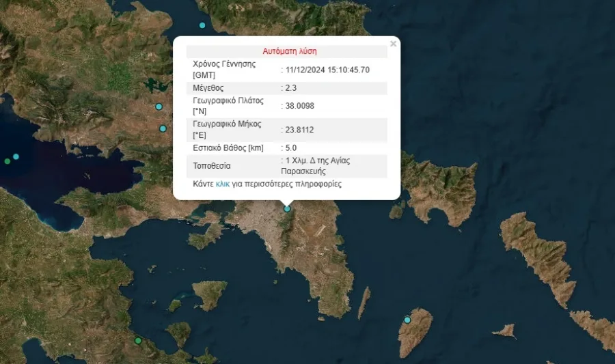Click the lower cyan marker left of the popup

point(163,128)
